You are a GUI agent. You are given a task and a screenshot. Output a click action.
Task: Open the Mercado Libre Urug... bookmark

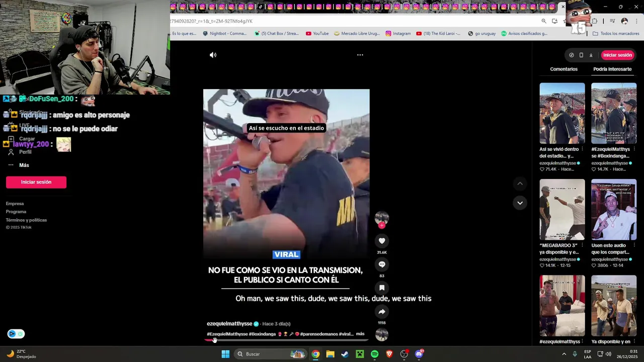(x=357, y=34)
